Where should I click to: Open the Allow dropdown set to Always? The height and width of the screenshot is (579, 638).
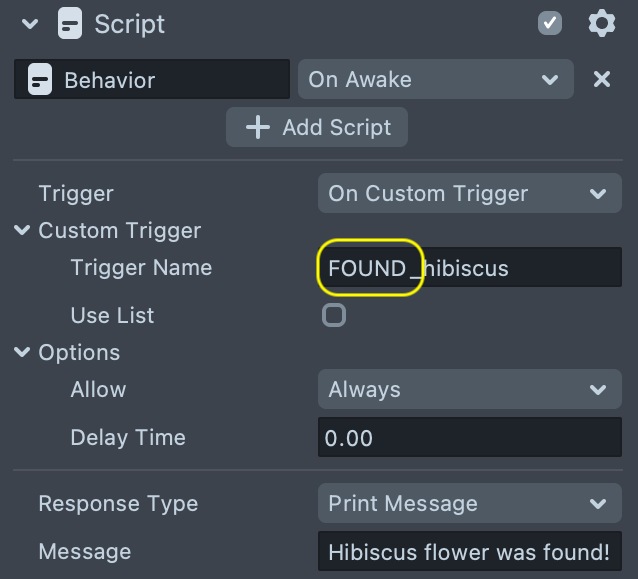click(468, 390)
